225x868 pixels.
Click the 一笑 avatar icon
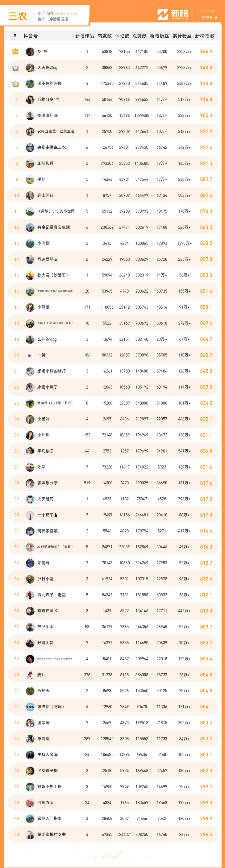30,355
